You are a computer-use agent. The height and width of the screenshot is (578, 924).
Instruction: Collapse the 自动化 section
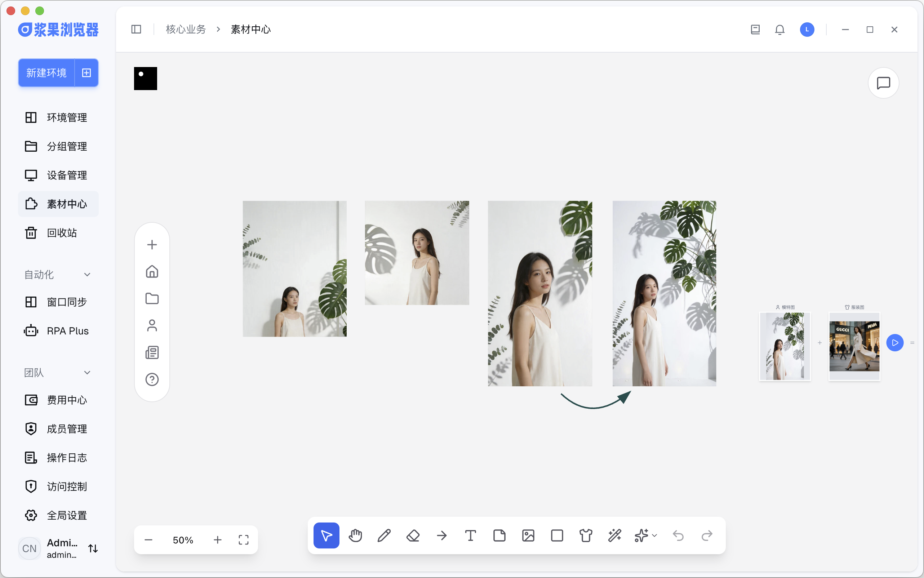pos(87,275)
